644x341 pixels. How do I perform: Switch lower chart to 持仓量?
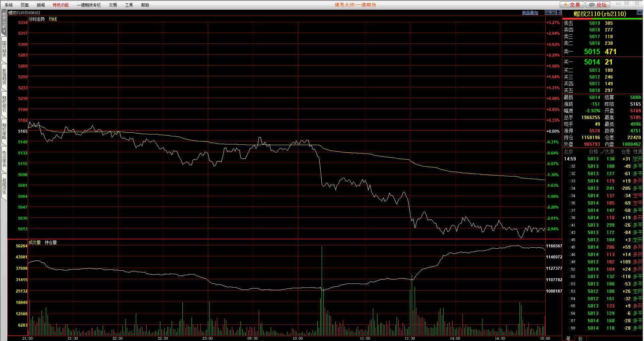[x=51, y=242]
